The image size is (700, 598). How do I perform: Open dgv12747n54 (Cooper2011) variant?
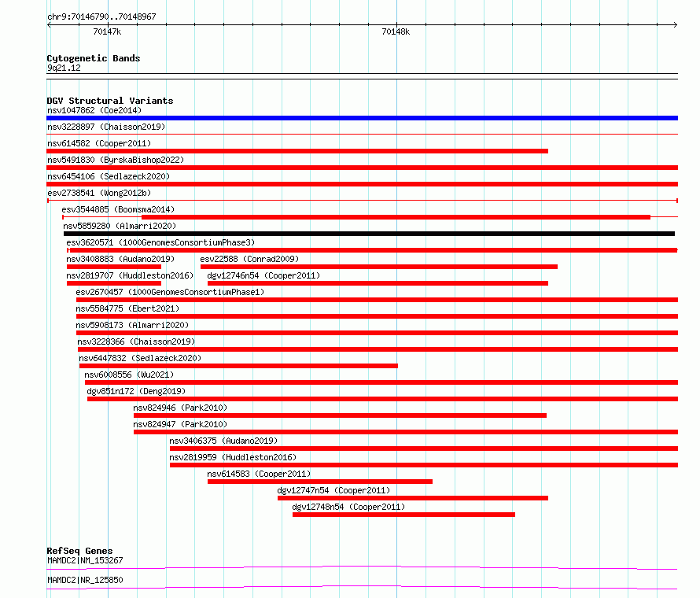pos(333,490)
